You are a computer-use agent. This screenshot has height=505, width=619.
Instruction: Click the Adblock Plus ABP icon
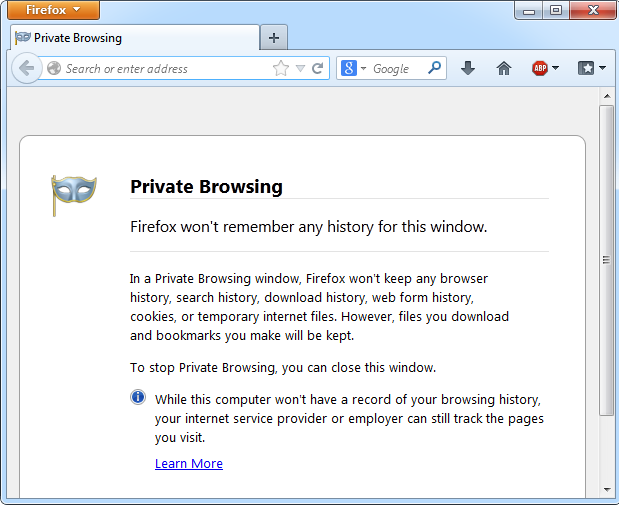click(x=540, y=68)
